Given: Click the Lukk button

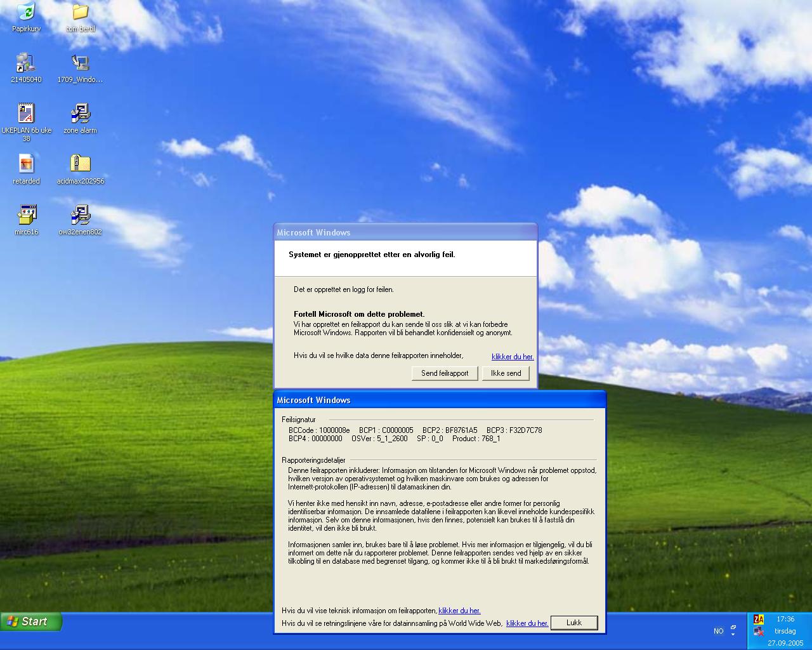Looking at the screenshot, I should click(574, 623).
